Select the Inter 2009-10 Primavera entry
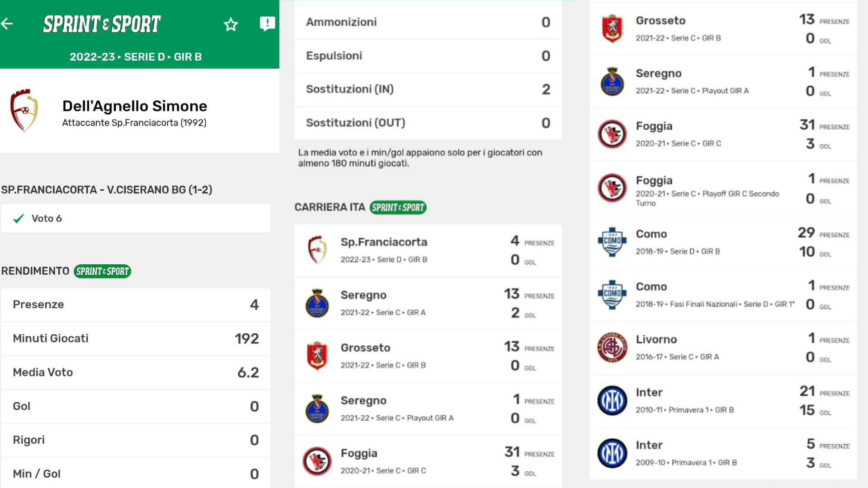This screenshot has width=868, height=488. click(x=722, y=453)
